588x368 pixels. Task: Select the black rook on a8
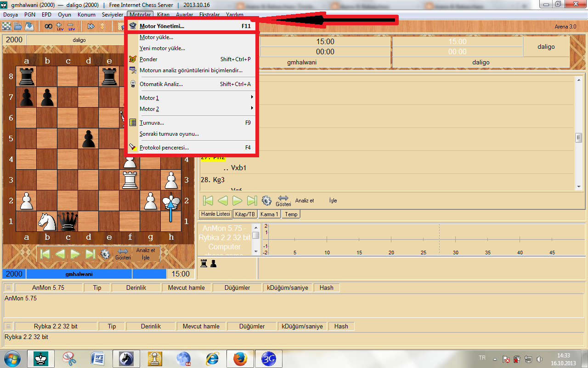[26, 76]
